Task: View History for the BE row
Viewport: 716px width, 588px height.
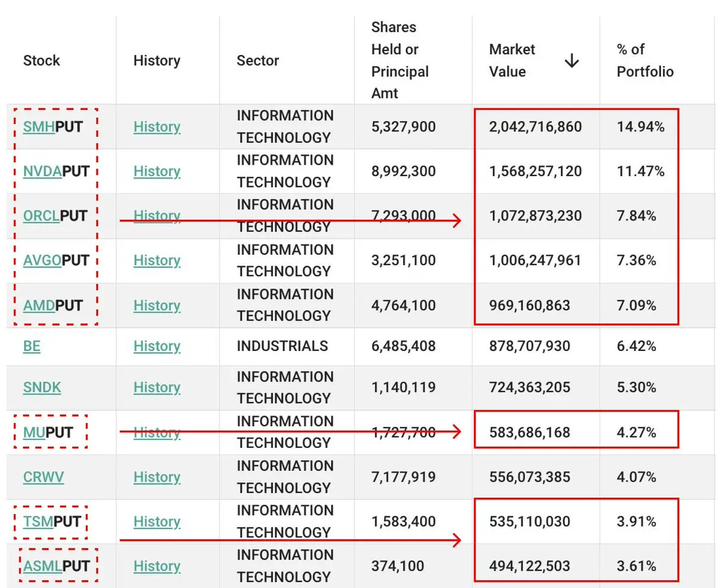Action: coord(157,346)
